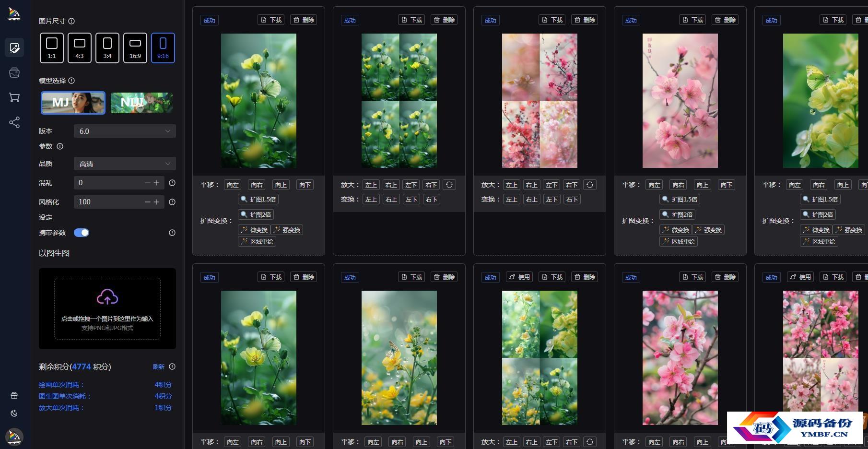The width and height of the screenshot is (868, 449).
Task: Click 向上 pan on fourth top-row card
Action: pos(703,185)
